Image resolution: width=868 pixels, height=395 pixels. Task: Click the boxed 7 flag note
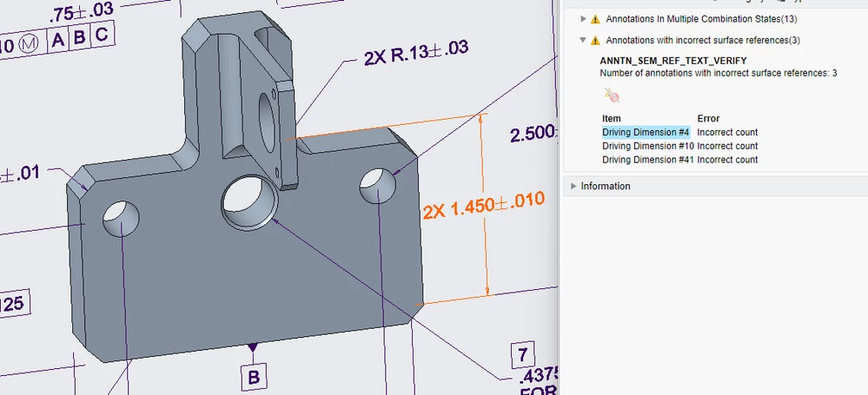click(x=522, y=354)
